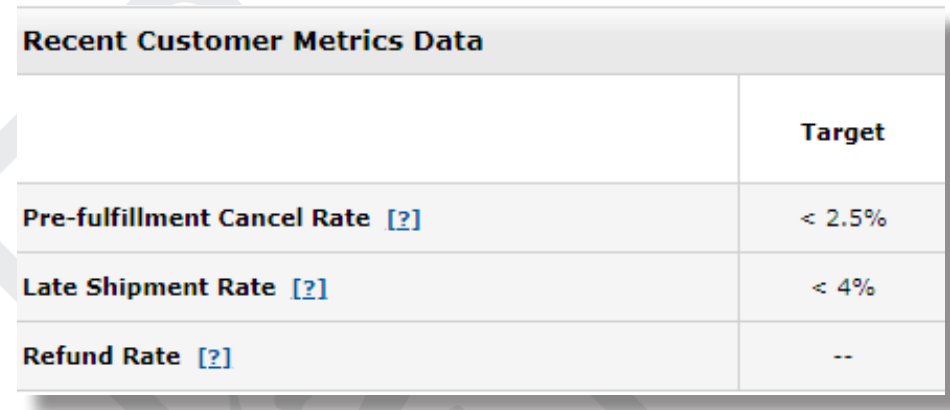Click the [?] link next to Refund Rate
The width and height of the screenshot is (950, 410).
point(214,357)
